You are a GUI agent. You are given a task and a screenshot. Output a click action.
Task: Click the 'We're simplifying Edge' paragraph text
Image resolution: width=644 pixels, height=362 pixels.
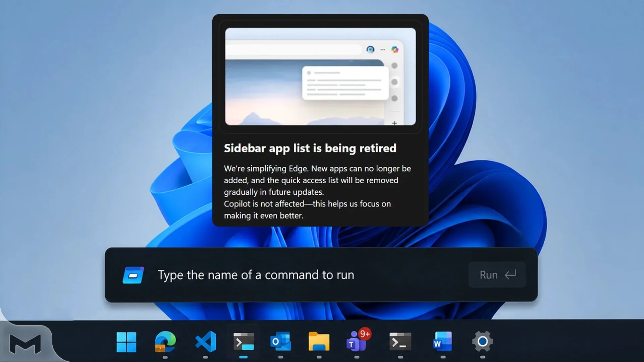pyautogui.click(x=317, y=180)
